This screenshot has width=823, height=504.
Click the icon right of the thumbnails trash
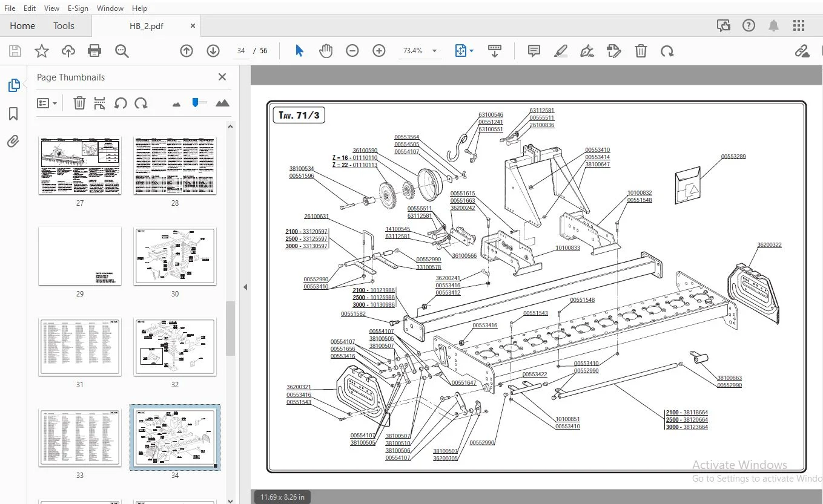pyautogui.click(x=100, y=103)
